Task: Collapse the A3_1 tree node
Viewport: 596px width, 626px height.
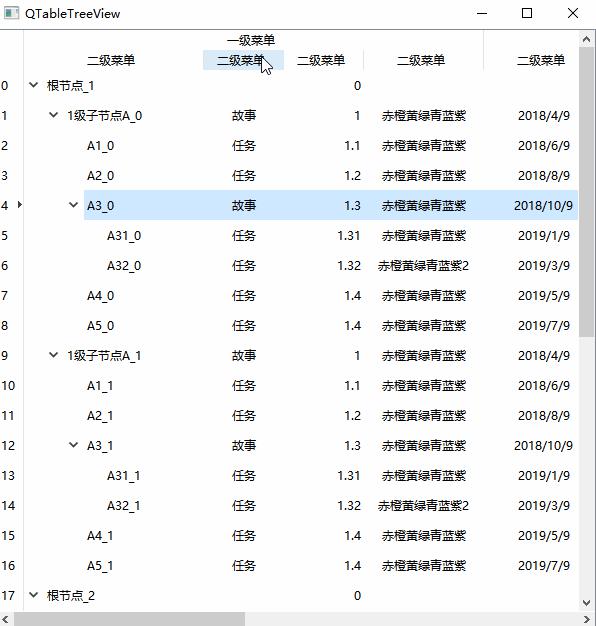Action: pyautogui.click(x=73, y=445)
